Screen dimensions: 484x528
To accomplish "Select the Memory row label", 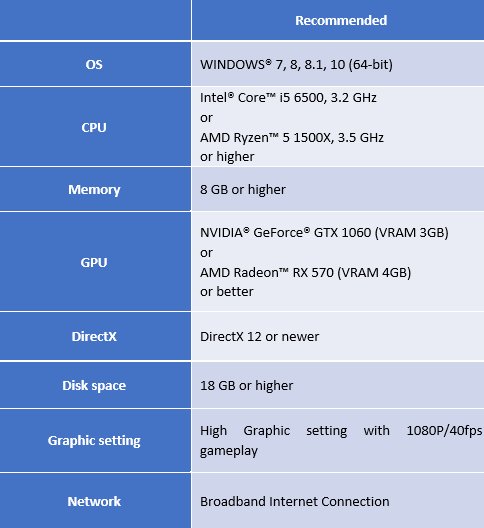I will coord(94,190).
